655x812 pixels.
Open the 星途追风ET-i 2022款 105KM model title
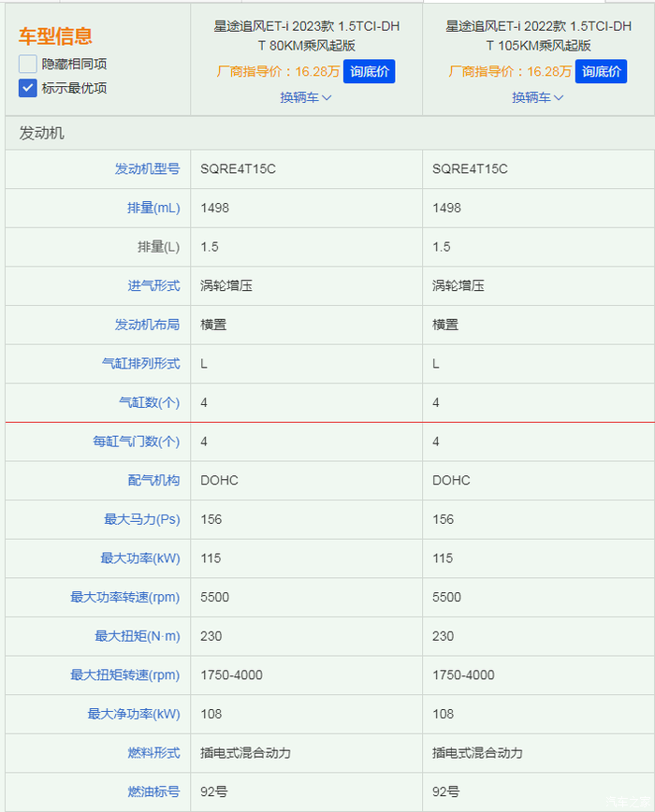538,36
